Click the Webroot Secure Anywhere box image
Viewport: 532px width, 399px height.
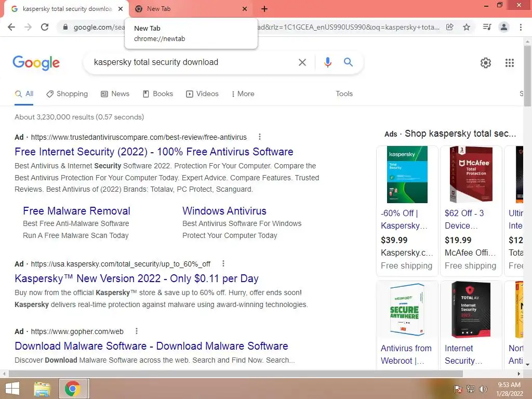406,310
